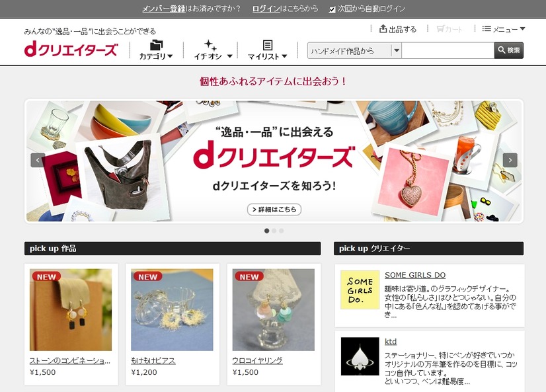The image size is (546, 392).
Task: Open the ウロコイヤリング product thumbnail
Action: (274, 310)
